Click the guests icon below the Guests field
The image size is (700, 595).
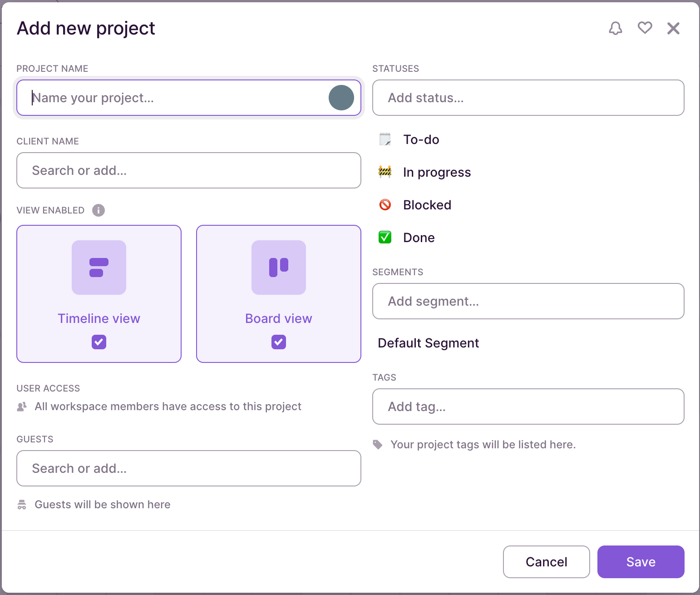click(x=21, y=504)
